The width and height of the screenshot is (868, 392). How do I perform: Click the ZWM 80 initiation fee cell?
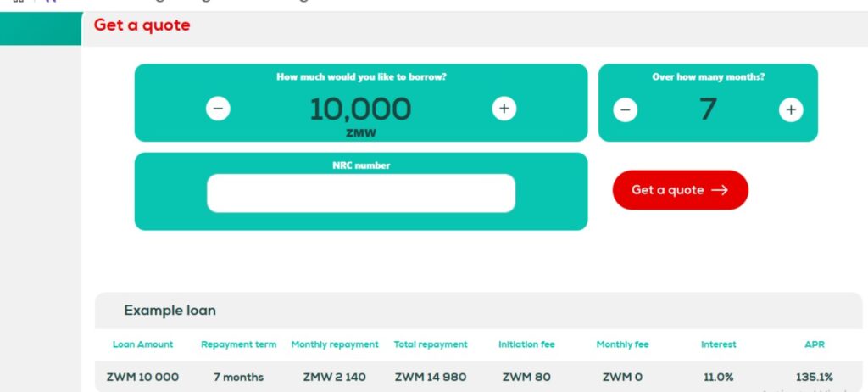click(526, 377)
